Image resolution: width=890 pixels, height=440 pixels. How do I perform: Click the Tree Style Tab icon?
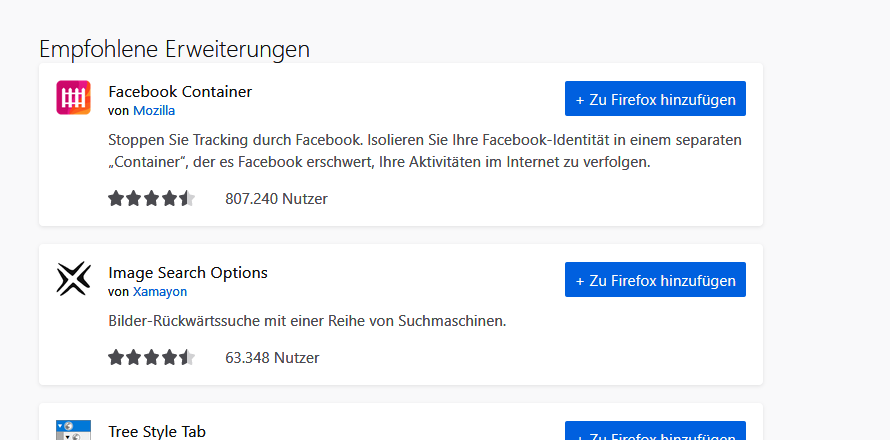[74, 431]
